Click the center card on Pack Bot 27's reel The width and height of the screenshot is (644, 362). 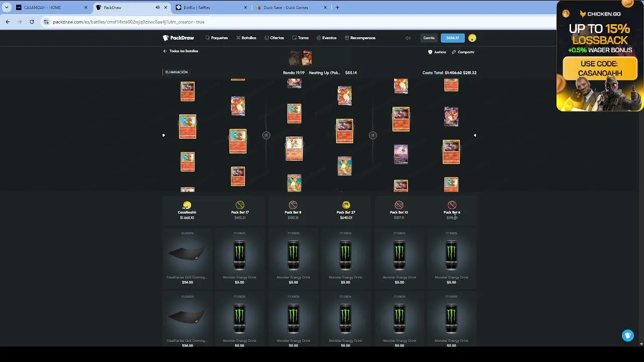tap(345, 131)
